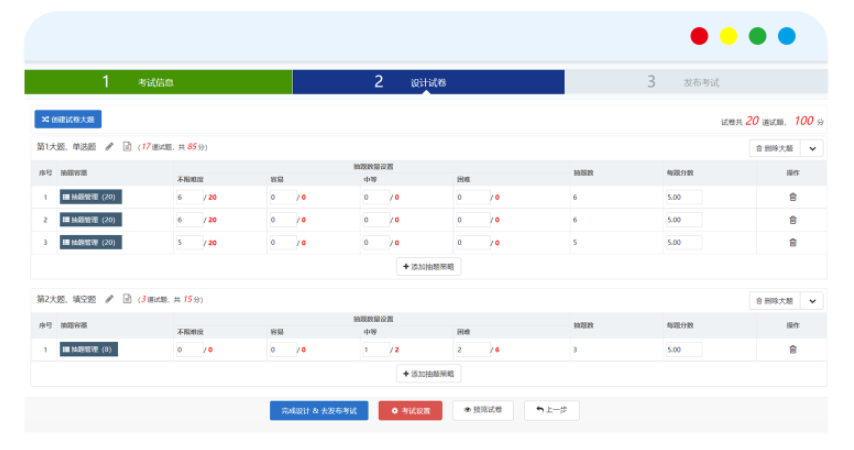Remove row 3 strategy via trash icon
The width and height of the screenshot is (854, 450).
[x=792, y=243]
